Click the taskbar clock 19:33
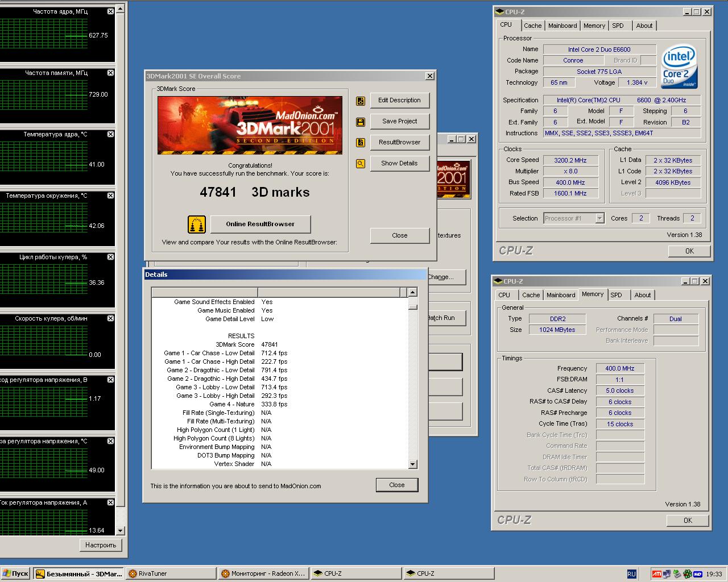 [714, 574]
